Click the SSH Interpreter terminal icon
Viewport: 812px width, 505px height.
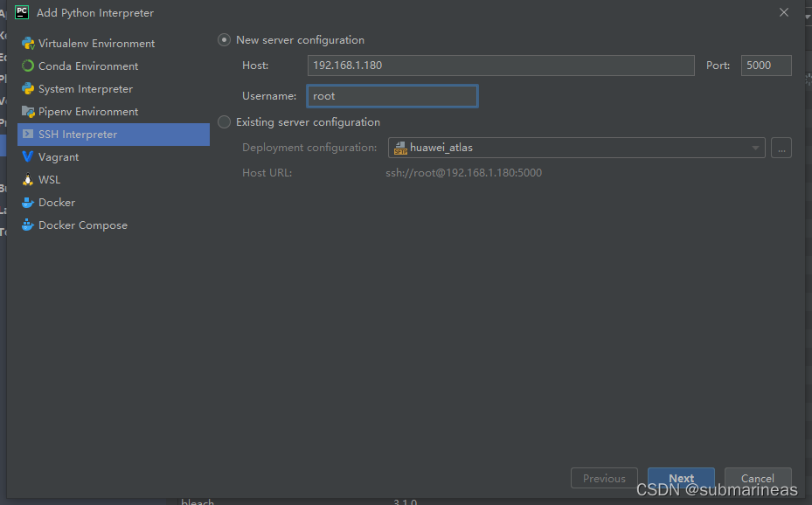coord(28,135)
